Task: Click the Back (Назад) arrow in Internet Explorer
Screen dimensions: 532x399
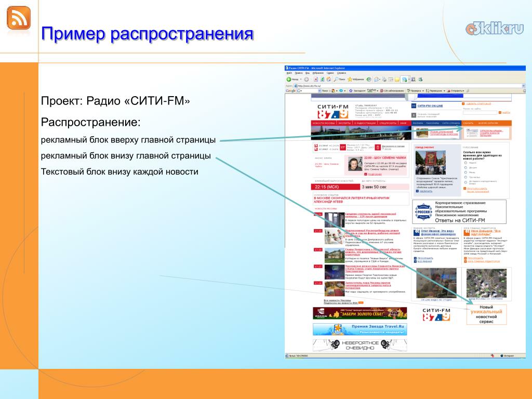Action: tap(289, 79)
